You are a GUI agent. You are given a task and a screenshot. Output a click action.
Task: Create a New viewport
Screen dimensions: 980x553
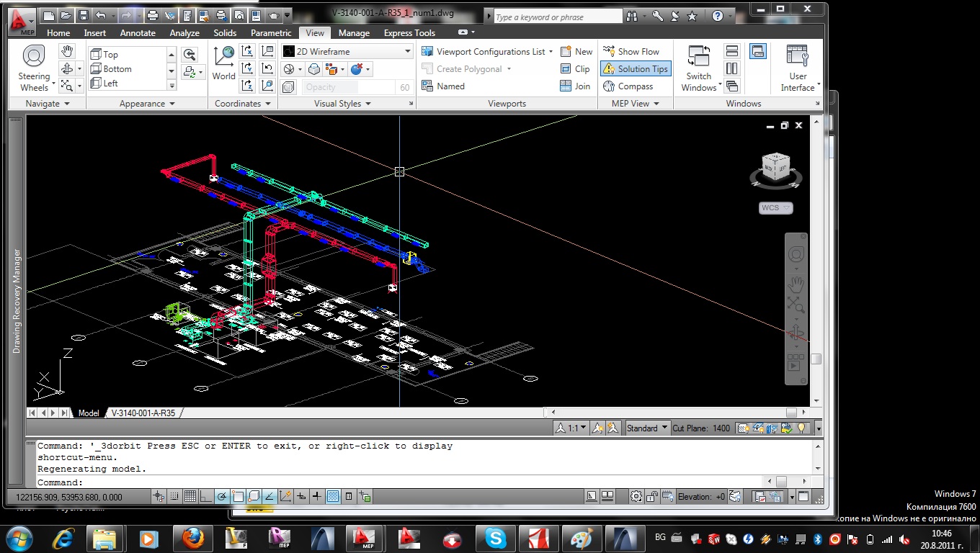click(576, 51)
